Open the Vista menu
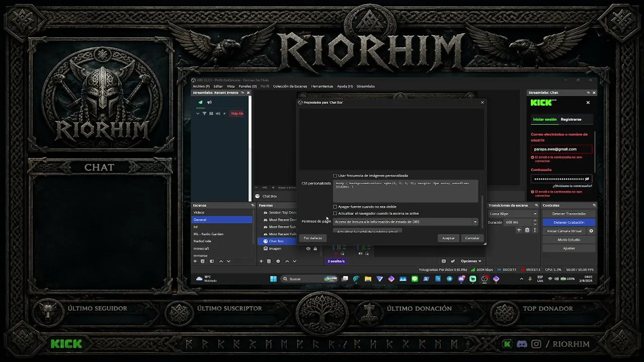 pos(230,86)
